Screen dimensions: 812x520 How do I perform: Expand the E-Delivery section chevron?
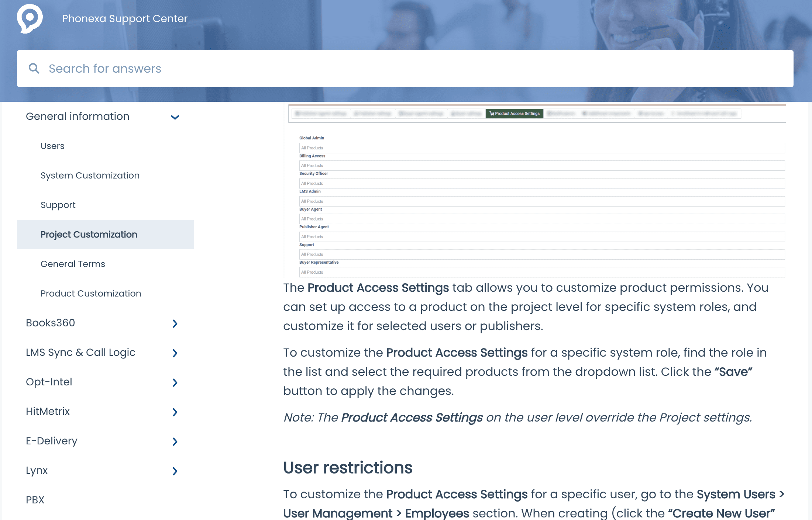click(x=175, y=442)
